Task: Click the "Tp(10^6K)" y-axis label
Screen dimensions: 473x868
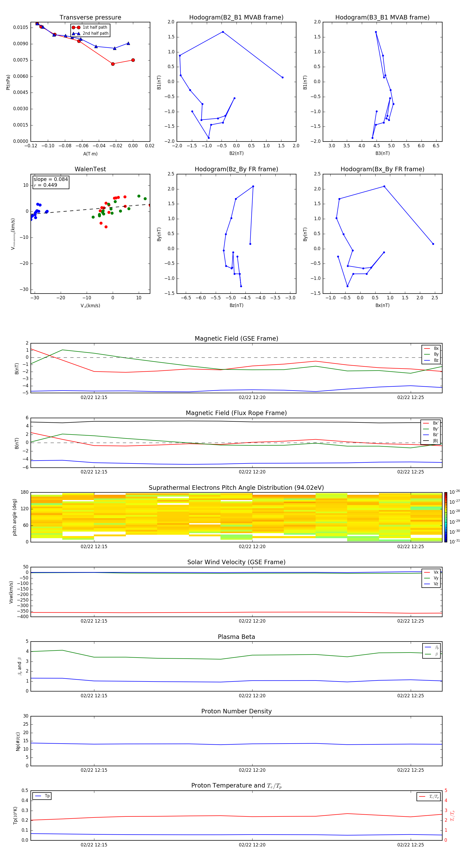Action: click(15, 815)
